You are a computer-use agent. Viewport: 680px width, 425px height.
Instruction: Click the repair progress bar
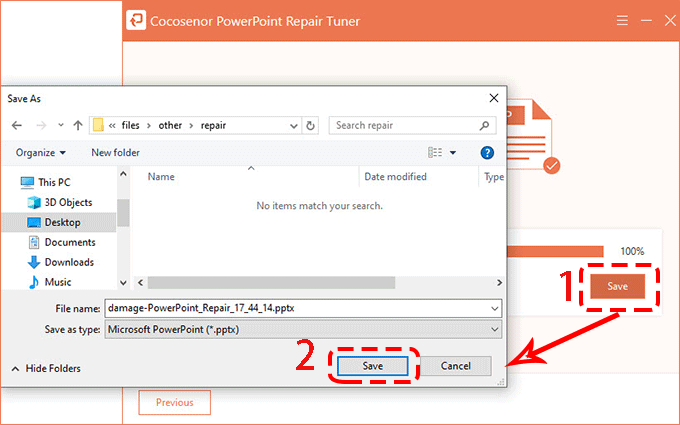(556, 252)
